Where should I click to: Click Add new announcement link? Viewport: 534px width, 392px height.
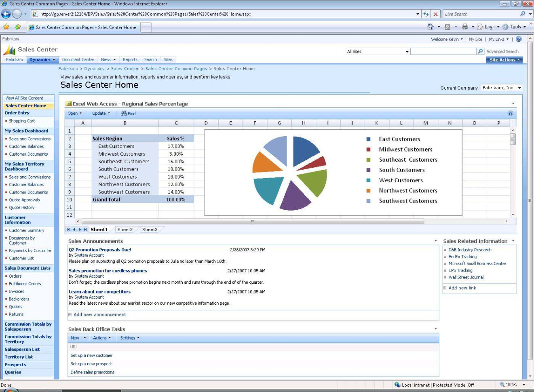click(x=99, y=315)
